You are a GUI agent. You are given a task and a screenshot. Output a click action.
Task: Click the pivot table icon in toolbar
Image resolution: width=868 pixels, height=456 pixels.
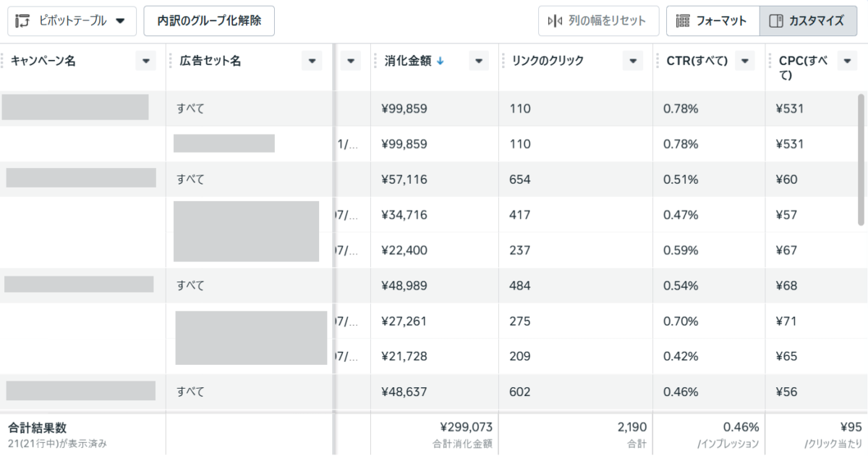tap(22, 21)
